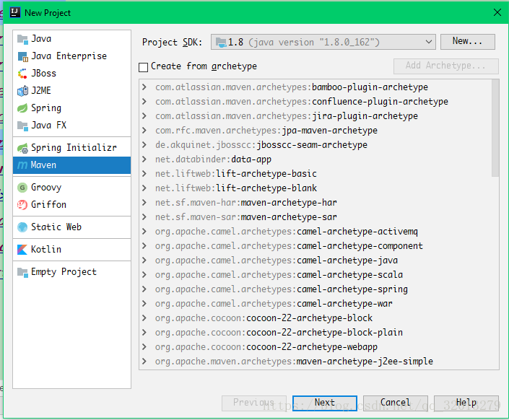
Task: Click the IntelliJ logo in title bar
Action: tap(15, 12)
